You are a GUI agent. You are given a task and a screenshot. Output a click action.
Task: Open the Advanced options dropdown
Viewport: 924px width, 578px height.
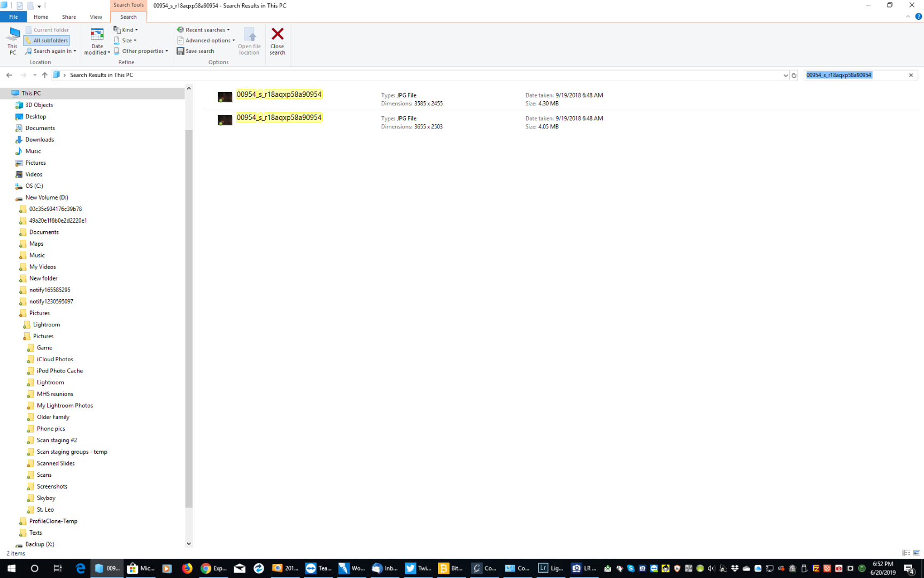tap(206, 41)
